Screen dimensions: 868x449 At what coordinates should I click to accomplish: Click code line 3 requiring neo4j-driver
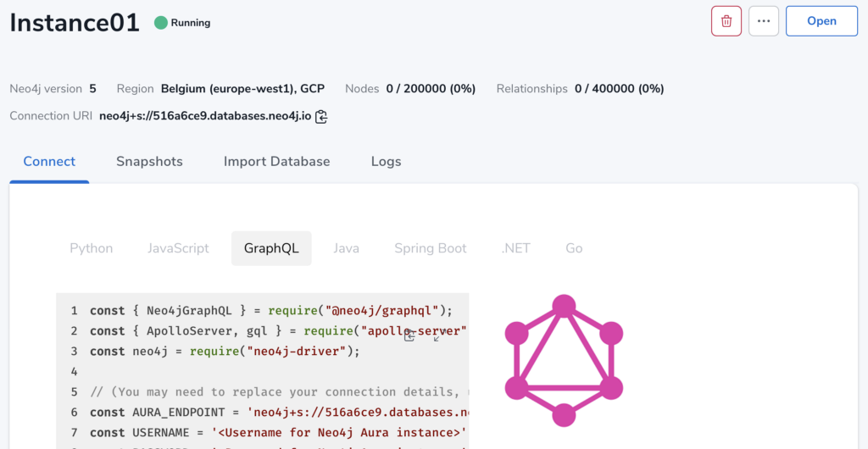(225, 351)
